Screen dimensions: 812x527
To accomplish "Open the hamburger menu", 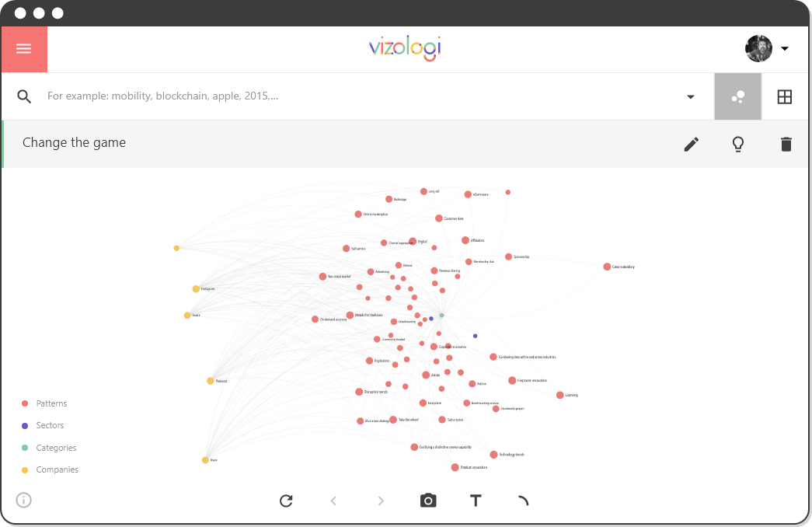I will coord(24,49).
